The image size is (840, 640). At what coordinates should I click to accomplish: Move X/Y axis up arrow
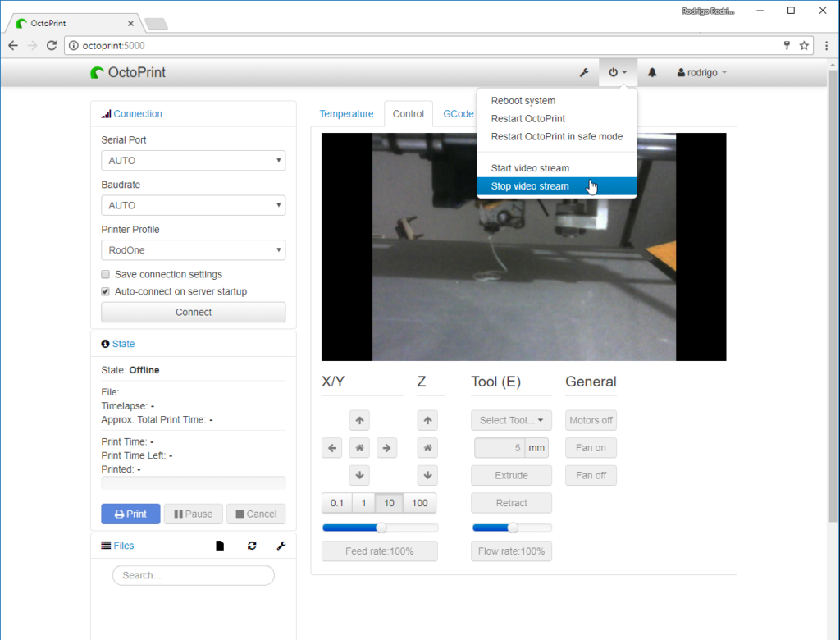click(359, 420)
